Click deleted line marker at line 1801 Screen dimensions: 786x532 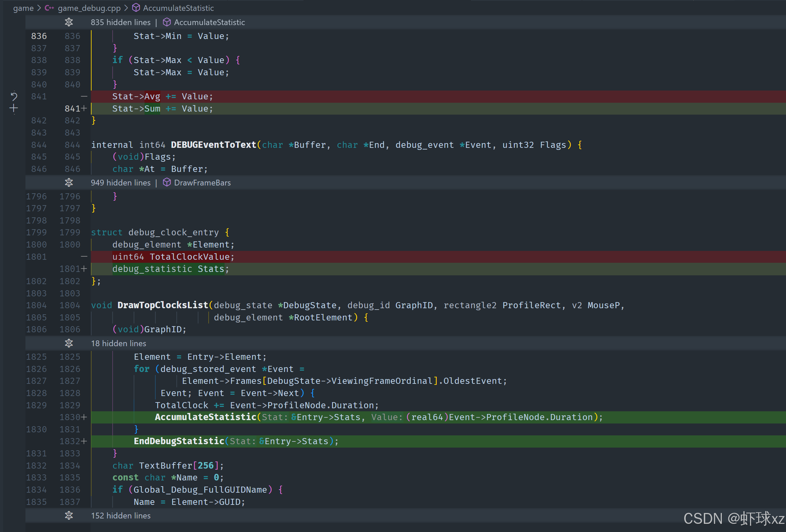pyautogui.click(x=84, y=257)
